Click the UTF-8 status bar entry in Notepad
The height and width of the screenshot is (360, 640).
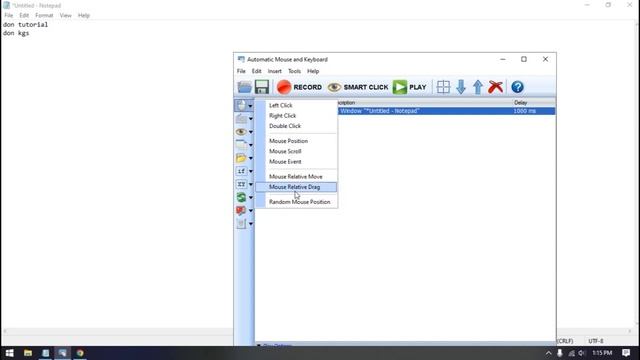click(x=596, y=341)
